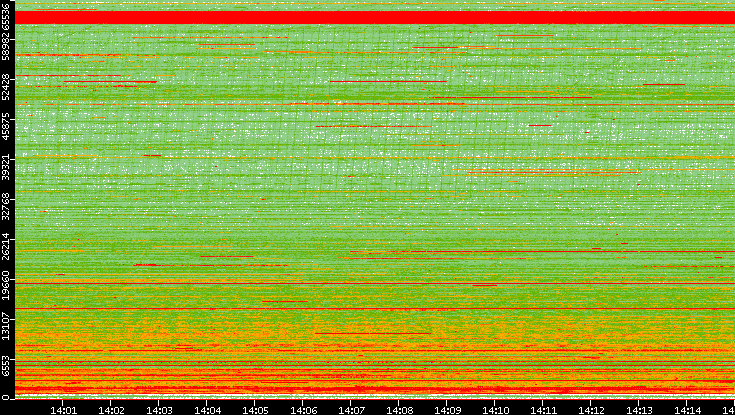Image resolution: width=735 pixels, height=415 pixels.
Task: Choose the 45875 vertical axis label
Action: (5, 126)
